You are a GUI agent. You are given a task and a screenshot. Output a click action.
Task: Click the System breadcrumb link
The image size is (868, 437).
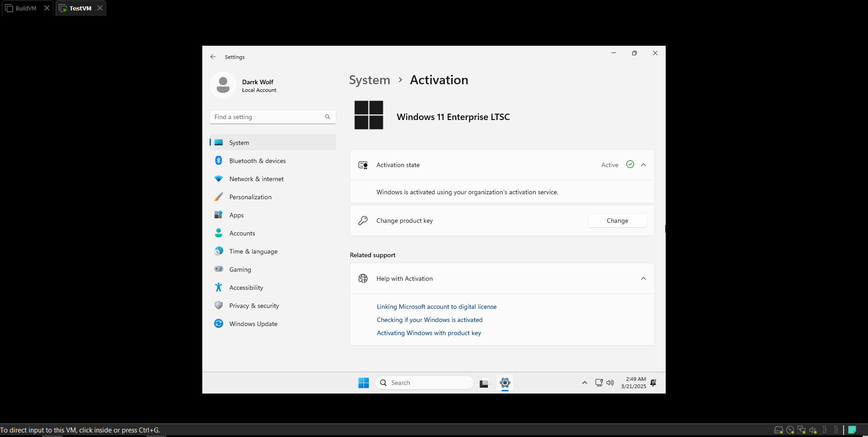point(369,80)
